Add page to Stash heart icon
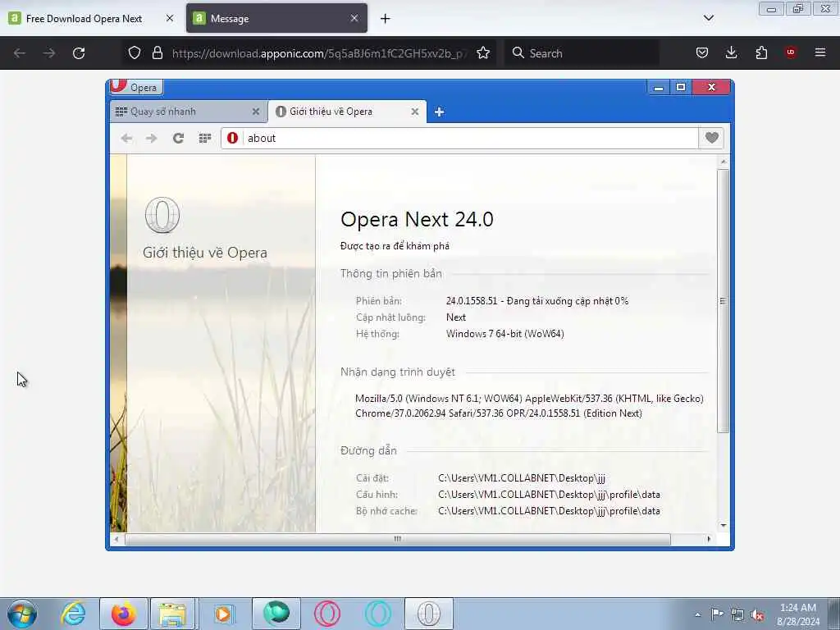This screenshot has width=840, height=630. click(x=711, y=138)
